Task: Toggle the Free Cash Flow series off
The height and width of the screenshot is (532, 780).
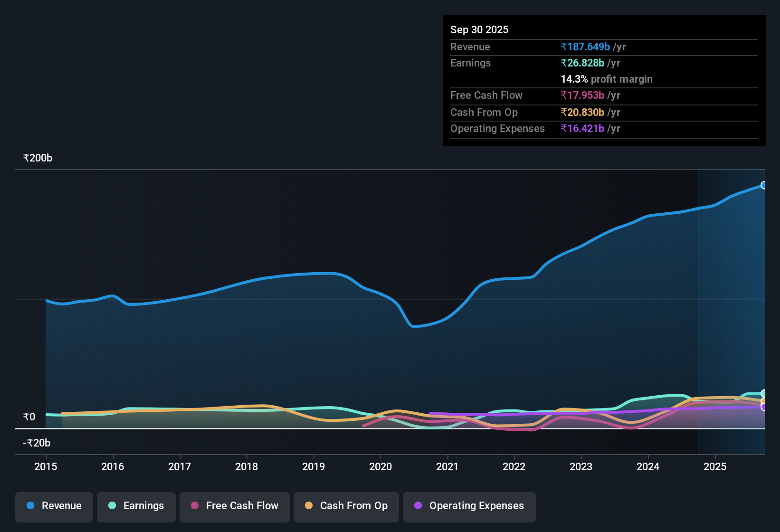Action: tap(234, 506)
